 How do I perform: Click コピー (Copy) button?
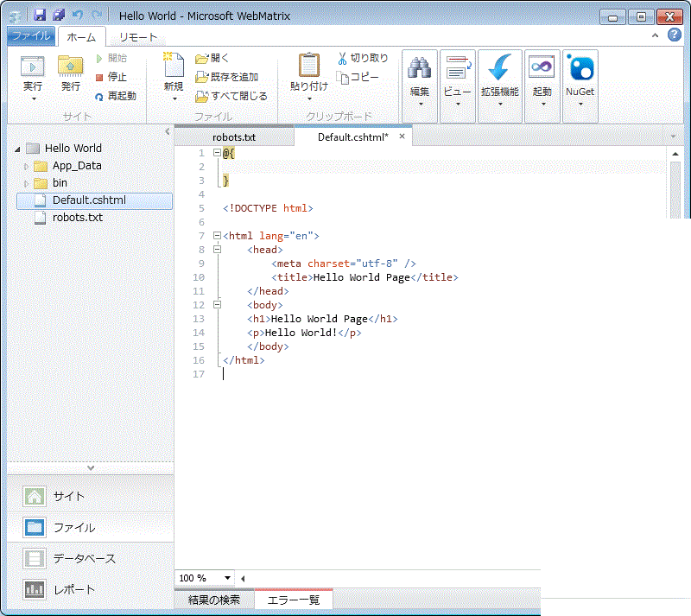click(x=358, y=77)
